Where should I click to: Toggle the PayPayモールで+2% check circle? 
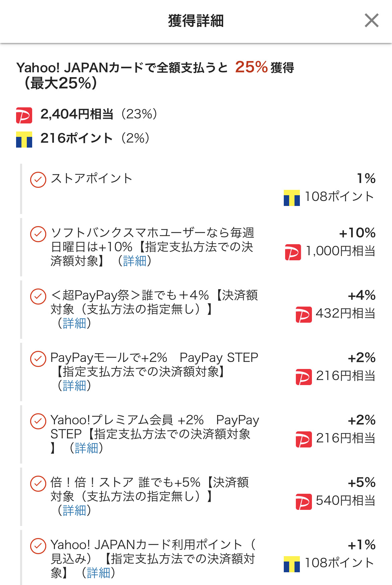38,359
